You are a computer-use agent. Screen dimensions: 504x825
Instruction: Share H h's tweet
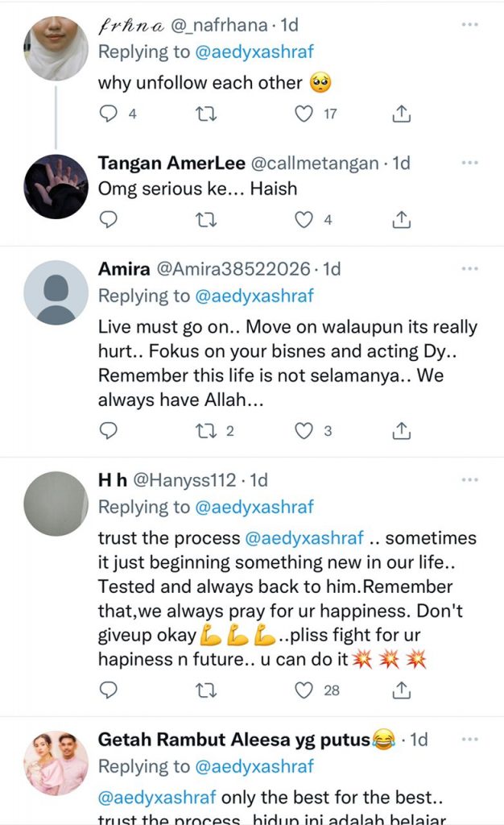point(401,690)
